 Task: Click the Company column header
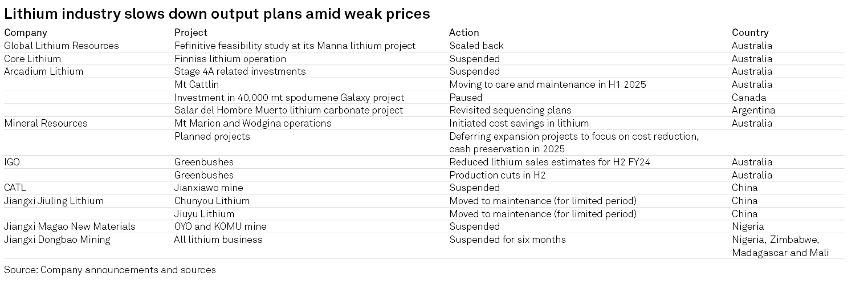(26, 33)
